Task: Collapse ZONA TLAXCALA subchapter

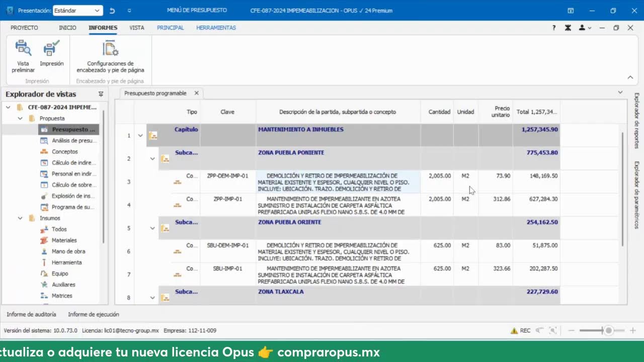Action: tap(152, 298)
